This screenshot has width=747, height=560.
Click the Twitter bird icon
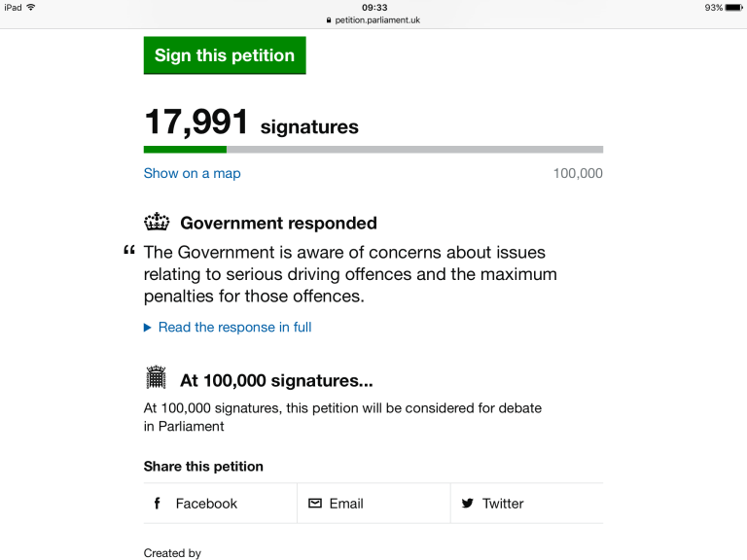pyautogui.click(x=468, y=504)
